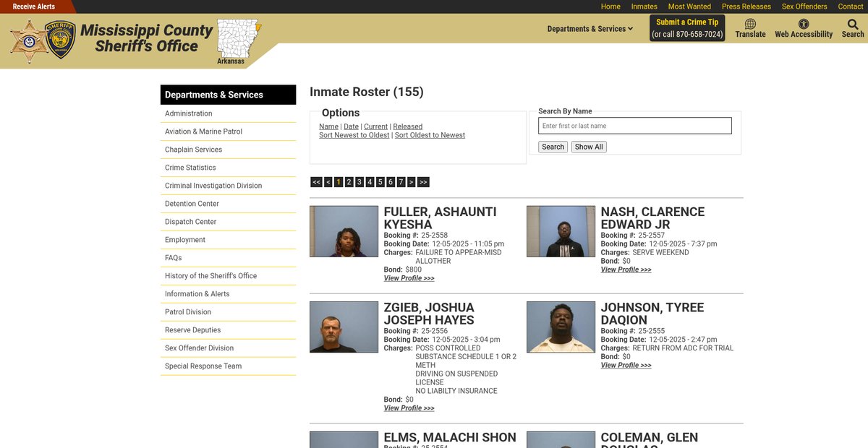The height and width of the screenshot is (448, 868).
Task: Open Chaplain Services in sidebar
Action: 228,150
